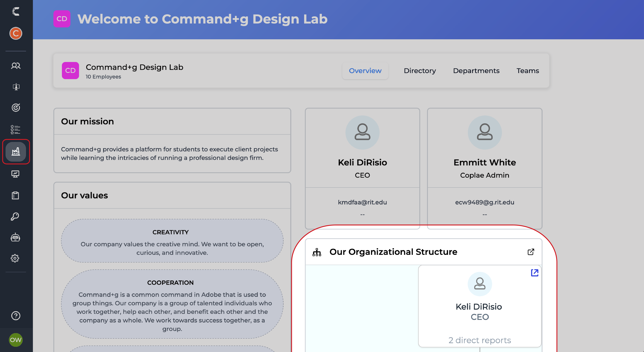This screenshot has width=644, height=352.
Task: Click Keli DiRisio's avatar in the org chart
Action: point(480,284)
